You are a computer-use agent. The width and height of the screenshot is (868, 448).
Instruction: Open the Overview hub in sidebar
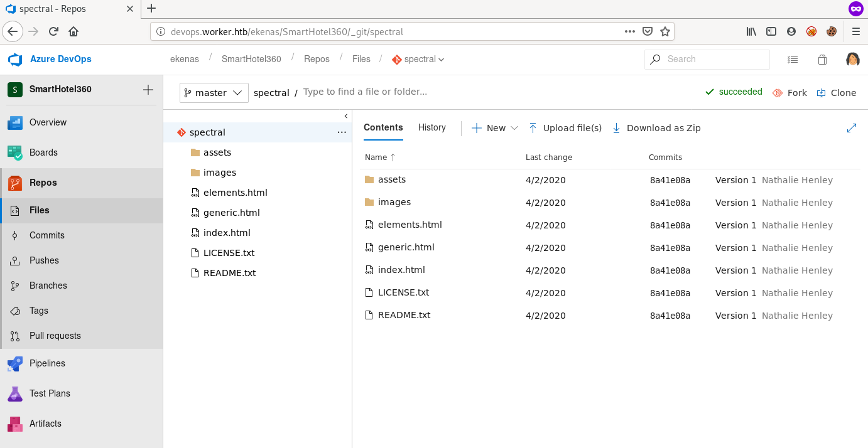48,122
